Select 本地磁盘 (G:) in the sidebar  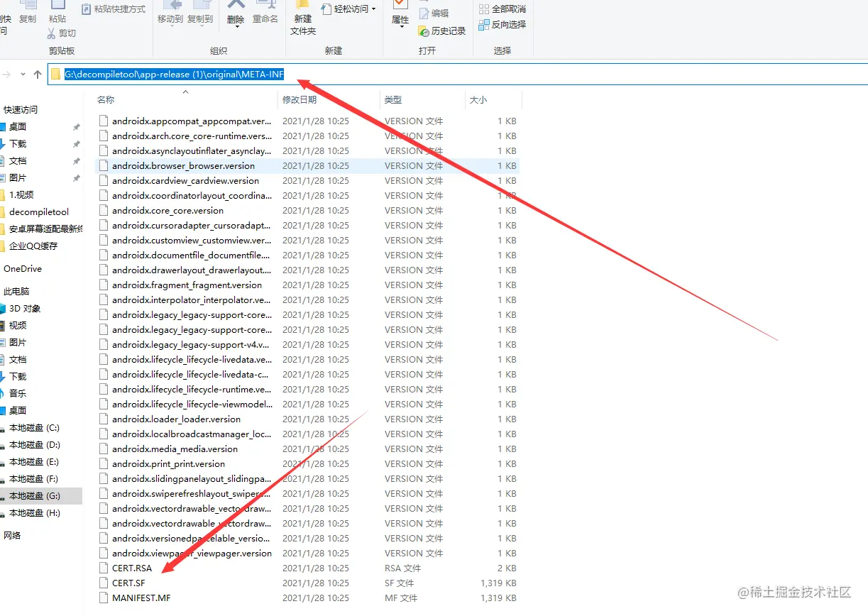click(x=34, y=496)
